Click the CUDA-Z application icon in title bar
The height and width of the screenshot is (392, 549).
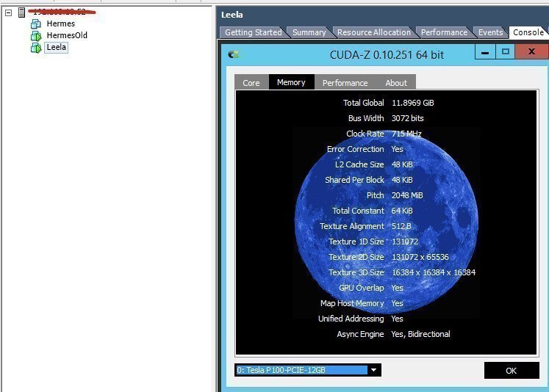(234, 54)
